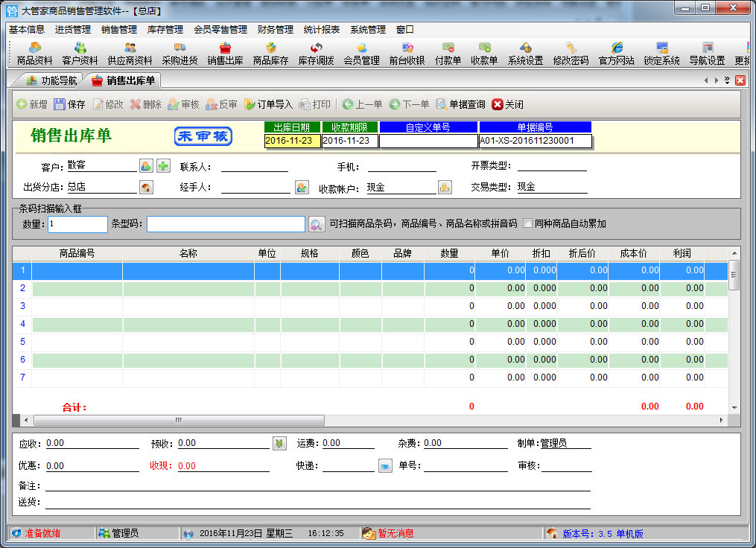The width and height of the screenshot is (756, 548).
Task: Click the 销售出库 toolbar icon
Action: click(225, 54)
